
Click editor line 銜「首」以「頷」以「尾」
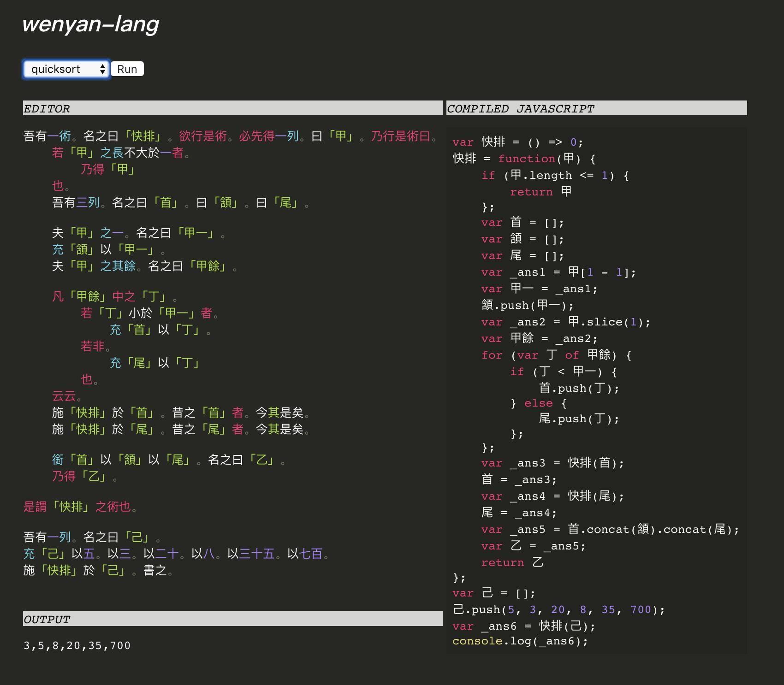coord(168,460)
